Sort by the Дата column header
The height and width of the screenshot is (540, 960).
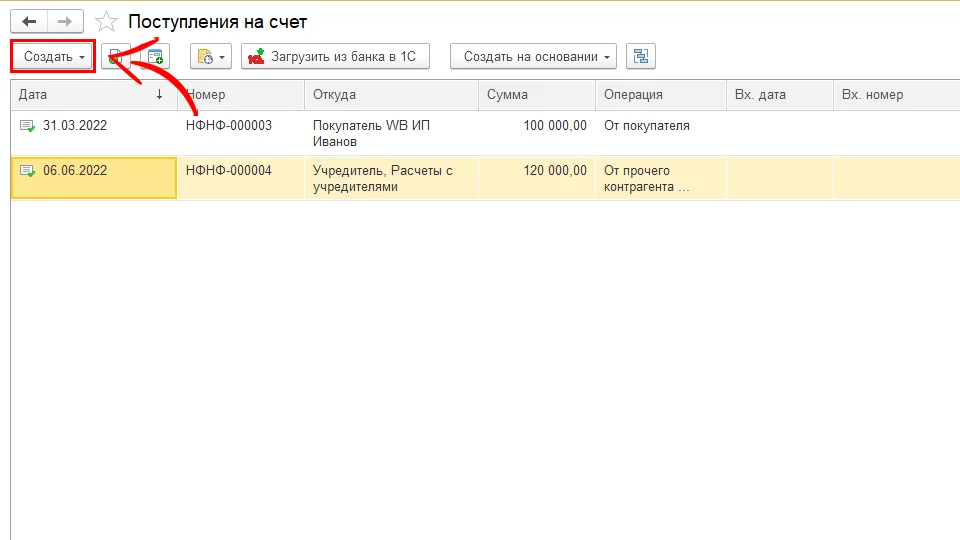pos(90,95)
